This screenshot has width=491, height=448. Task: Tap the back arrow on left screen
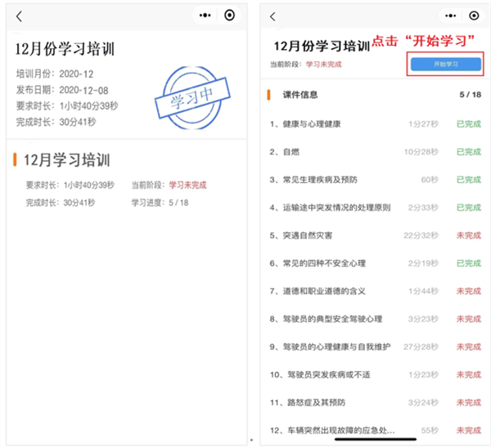tap(19, 16)
